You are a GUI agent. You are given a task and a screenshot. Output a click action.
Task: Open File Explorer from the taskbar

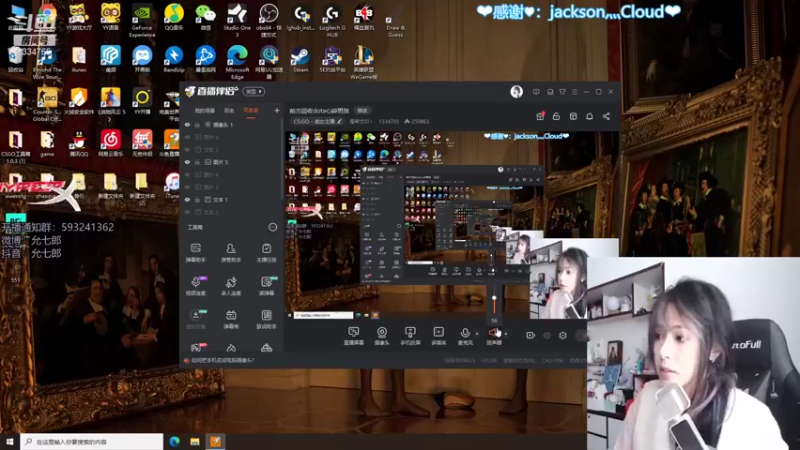pos(195,441)
